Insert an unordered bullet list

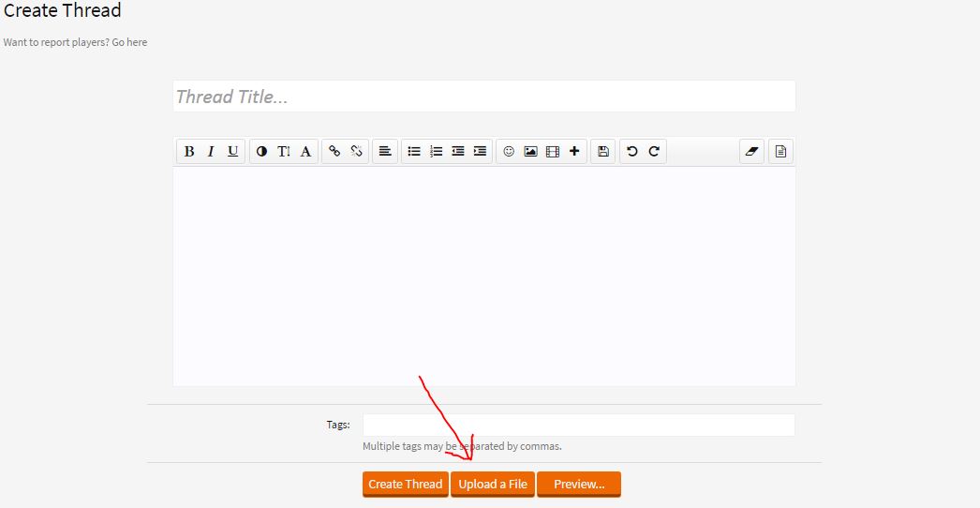coord(414,152)
